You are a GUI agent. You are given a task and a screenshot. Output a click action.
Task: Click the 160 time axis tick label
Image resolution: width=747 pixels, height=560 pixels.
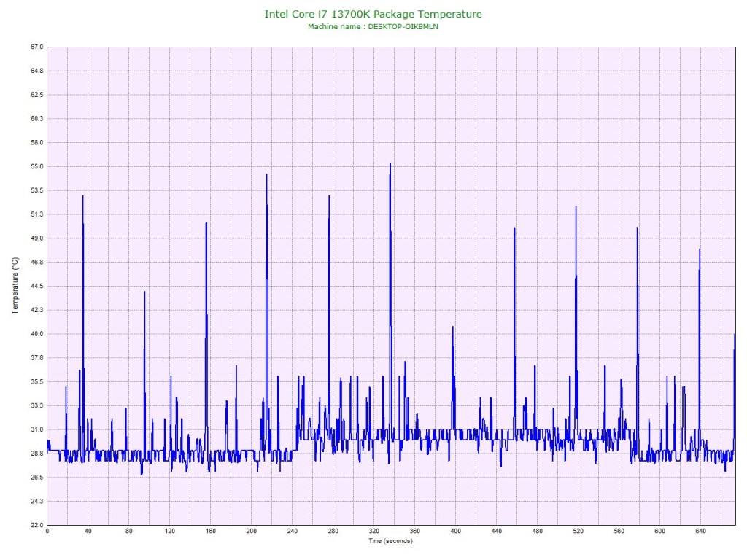coord(211,532)
